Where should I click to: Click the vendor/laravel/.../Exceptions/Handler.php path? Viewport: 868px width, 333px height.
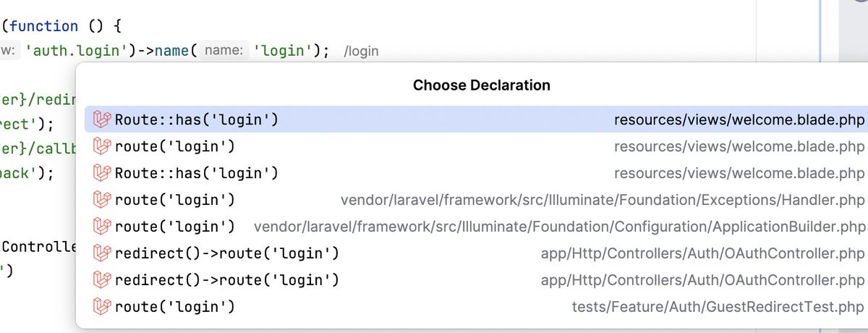pos(603,200)
